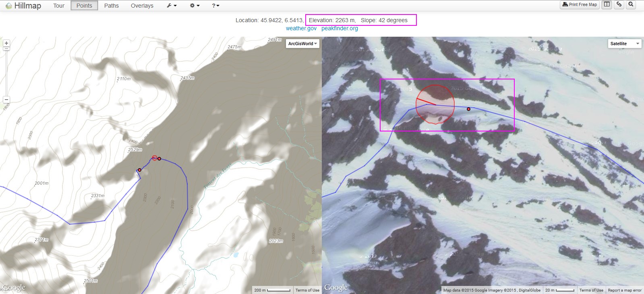Open the Paths tab
Viewport: 644px width, 294px height.
[112, 6]
